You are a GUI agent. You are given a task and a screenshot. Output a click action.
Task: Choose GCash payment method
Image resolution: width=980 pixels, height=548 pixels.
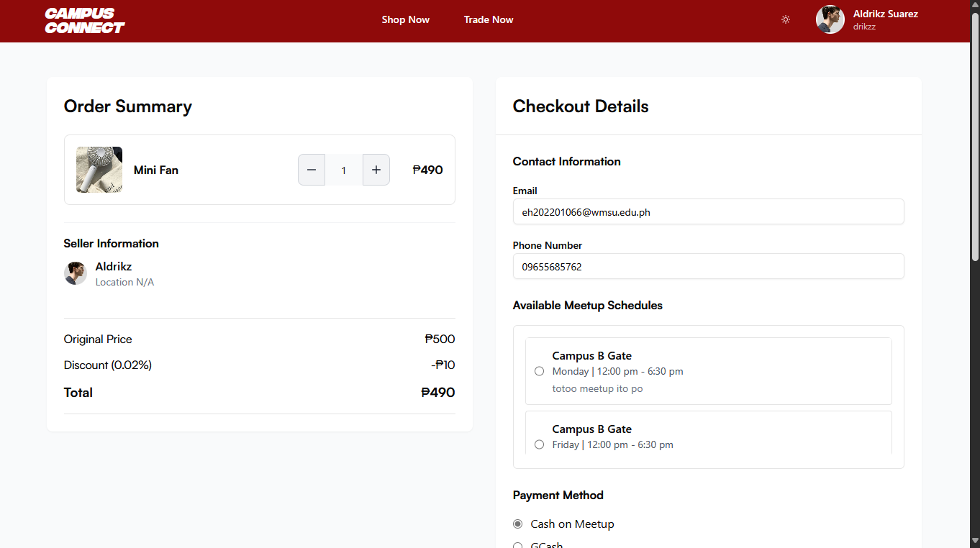point(517,545)
